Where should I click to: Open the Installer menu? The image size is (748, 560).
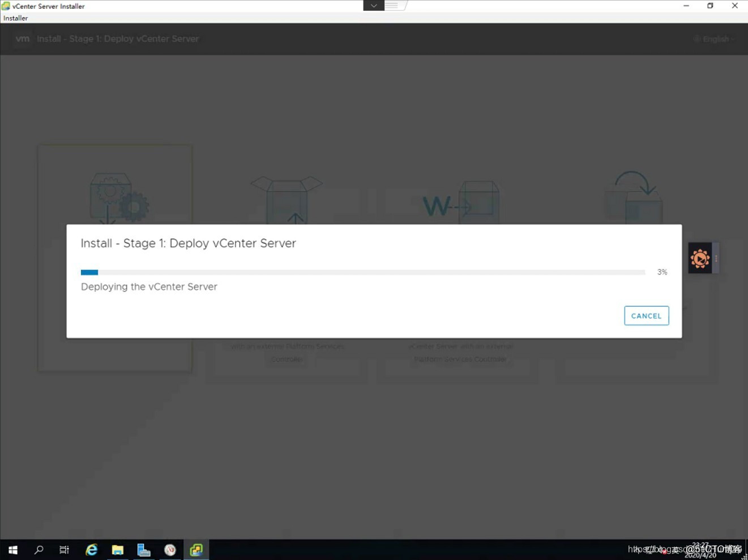[x=16, y=18]
